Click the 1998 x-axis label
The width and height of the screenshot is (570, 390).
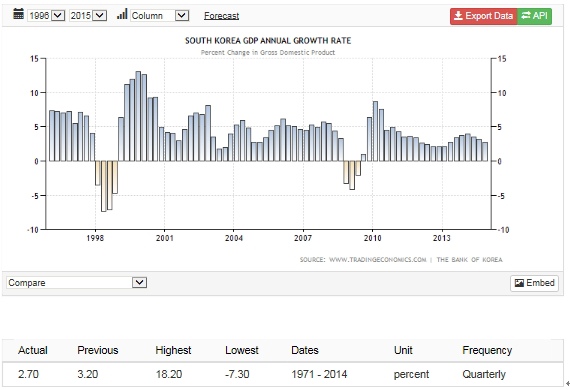[x=95, y=238]
